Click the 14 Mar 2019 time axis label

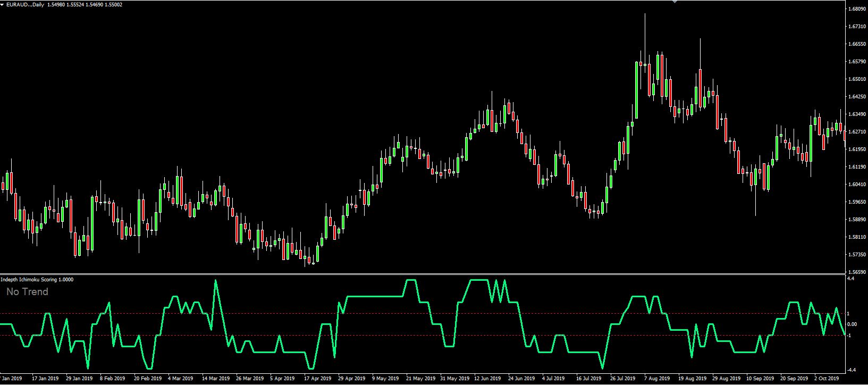point(215,379)
